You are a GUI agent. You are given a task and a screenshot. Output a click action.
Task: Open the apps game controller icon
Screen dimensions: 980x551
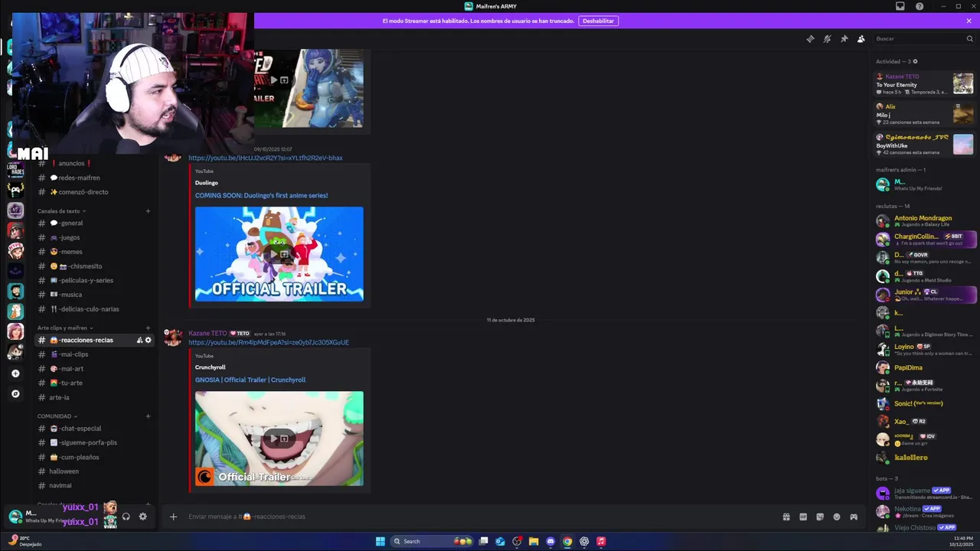(x=854, y=517)
